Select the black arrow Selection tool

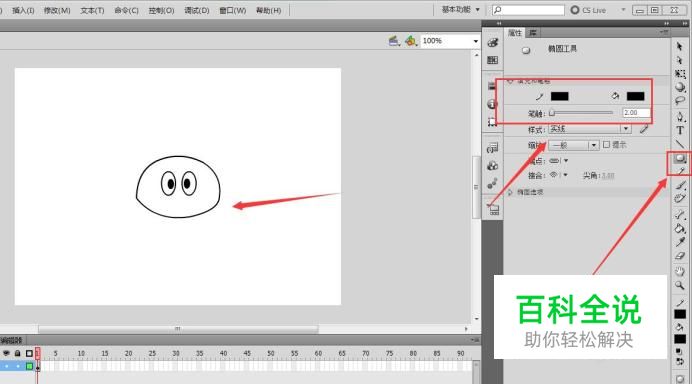680,46
